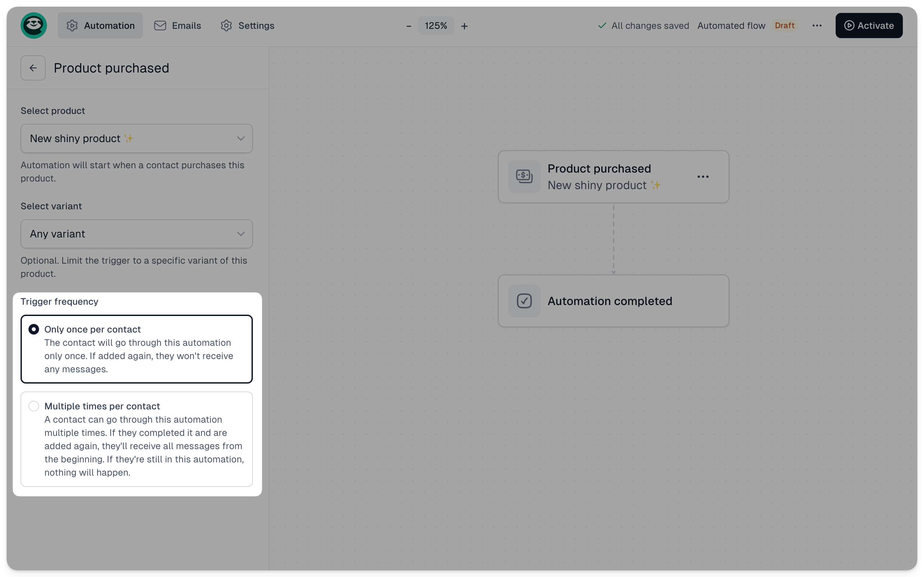Select Multiple times per contact
This screenshot has height=577, width=924.
click(136, 439)
